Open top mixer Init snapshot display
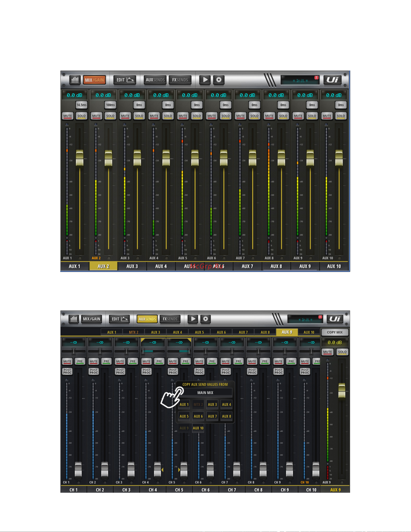Viewport: 411px width, 532px height. [x=300, y=80]
